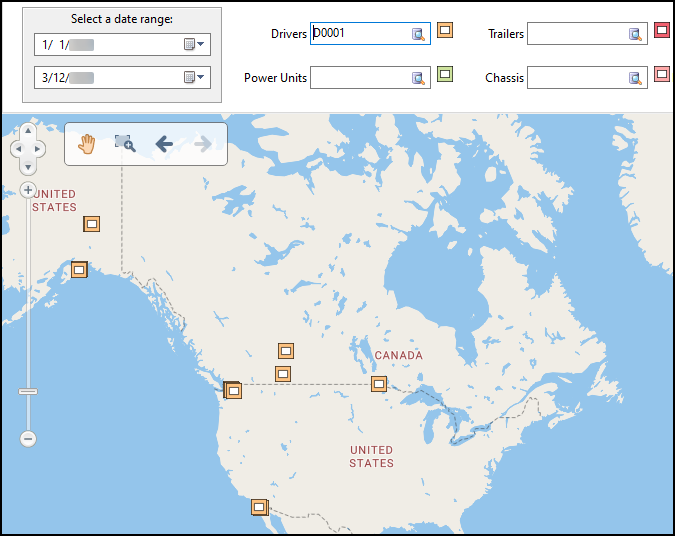
Task: Click the driver marker near Canada label
Action: (379, 383)
